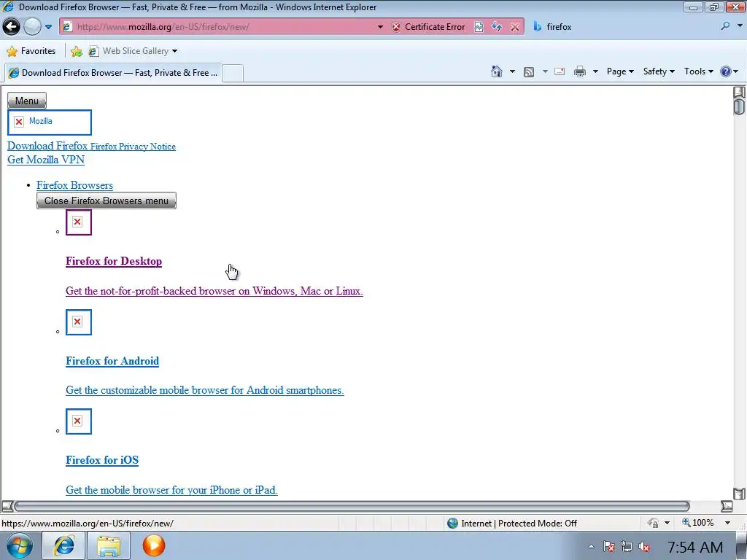This screenshot has width=747, height=560.
Task: Click mobile browser for iPhone or iPad link
Action: (171, 489)
